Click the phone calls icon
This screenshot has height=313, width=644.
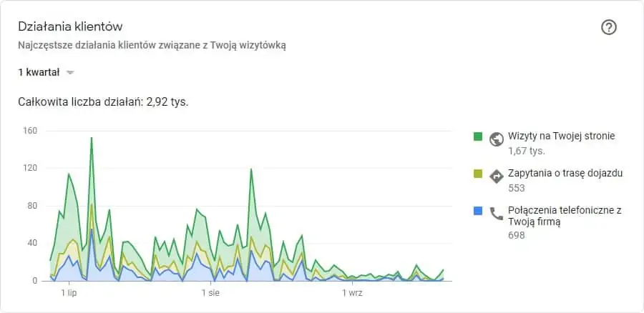[497, 212]
